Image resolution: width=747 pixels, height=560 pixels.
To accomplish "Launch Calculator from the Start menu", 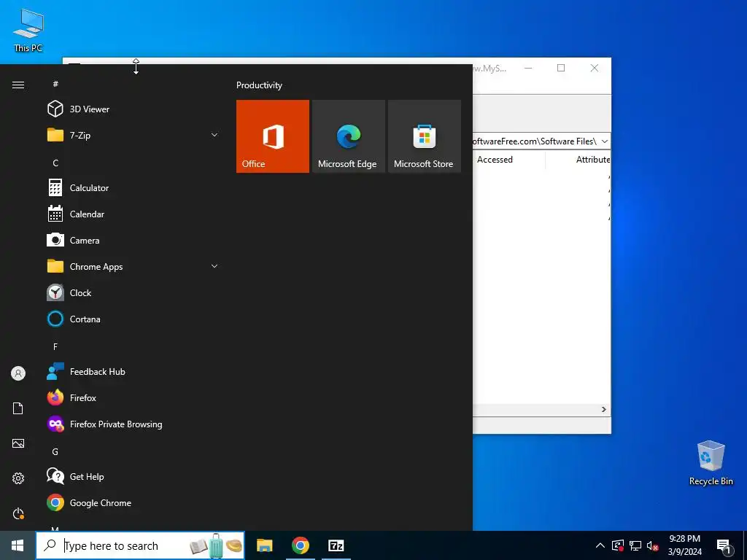I will pyautogui.click(x=133, y=188).
